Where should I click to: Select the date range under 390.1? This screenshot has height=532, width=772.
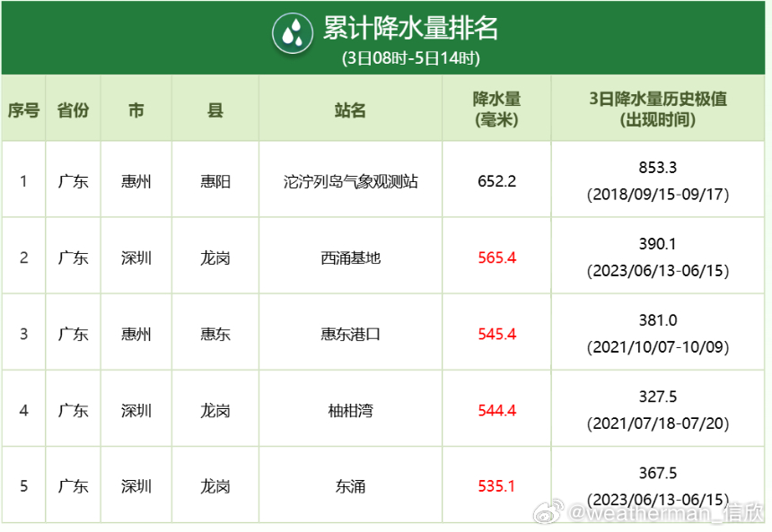point(658,271)
